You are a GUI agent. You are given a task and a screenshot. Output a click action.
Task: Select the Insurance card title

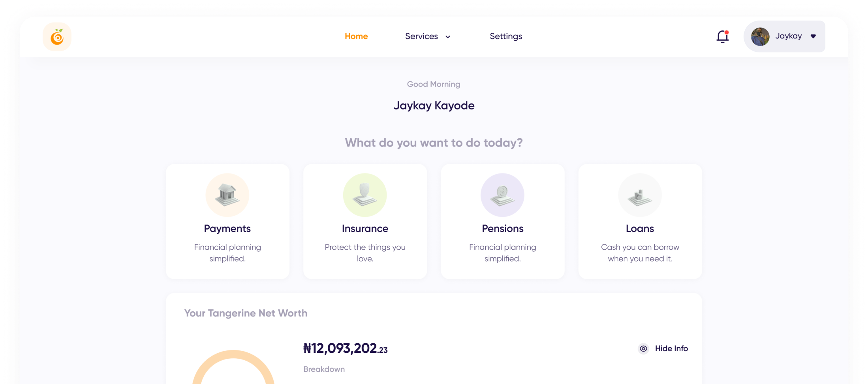[365, 228]
